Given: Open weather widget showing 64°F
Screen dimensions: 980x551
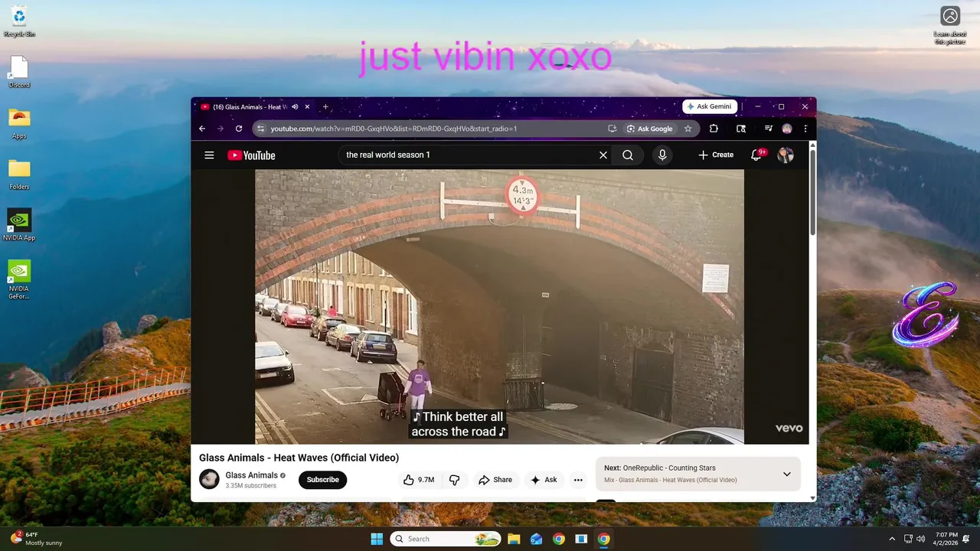Looking at the screenshot, I should coord(36,539).
